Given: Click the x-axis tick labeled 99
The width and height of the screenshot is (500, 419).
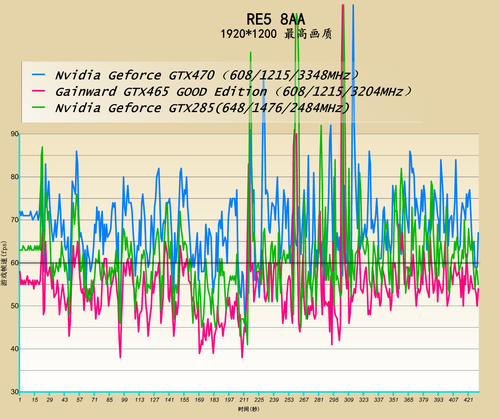Looking at the screenshot, I should 124,399.
